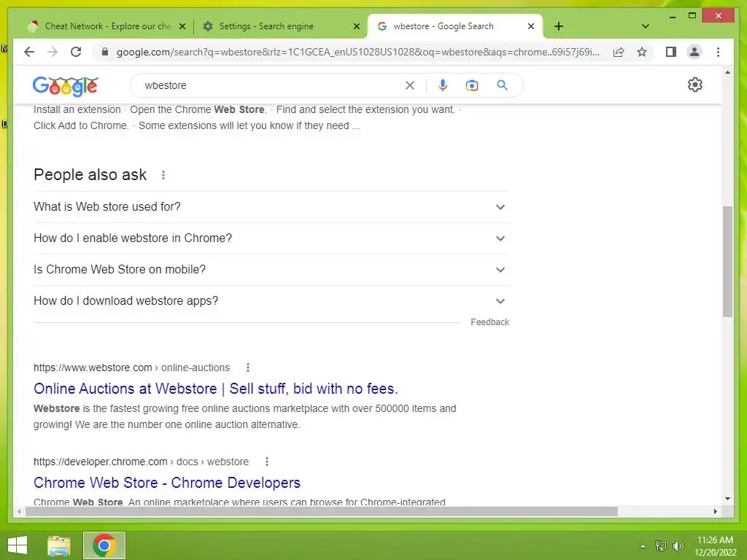This screenshot has height=560, width=747.
Task: Open Google quick settings gear
Action: click(x=694, y=85)
